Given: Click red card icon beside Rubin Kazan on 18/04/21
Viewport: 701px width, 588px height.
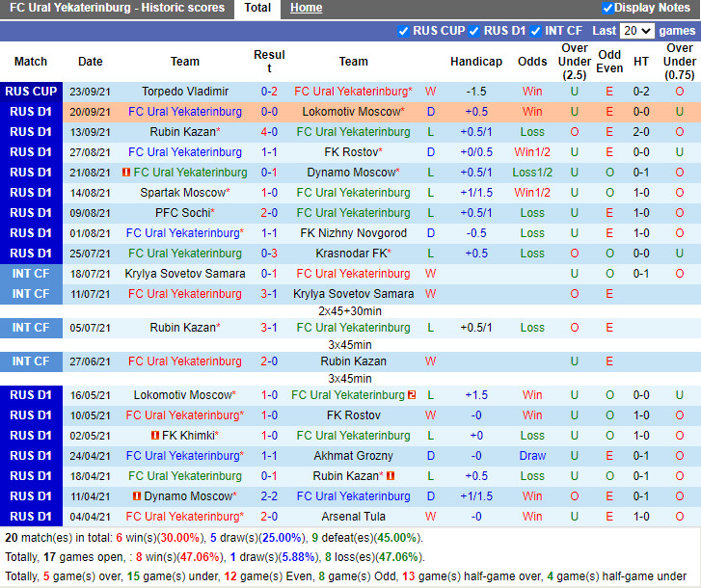Looking at the screenshot, I should 391,476.
